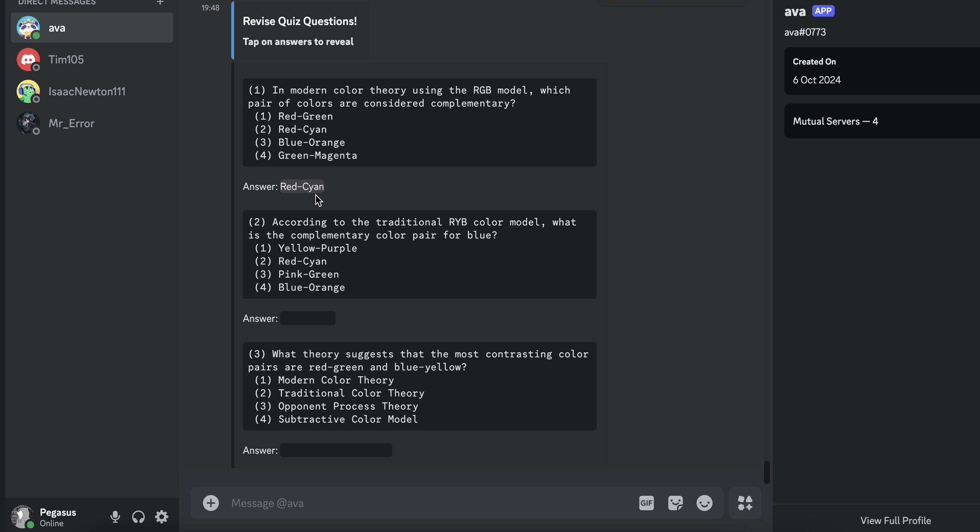980x532 pixels.
Task: Open User Settings gear icon
Action: click(162, 517)
